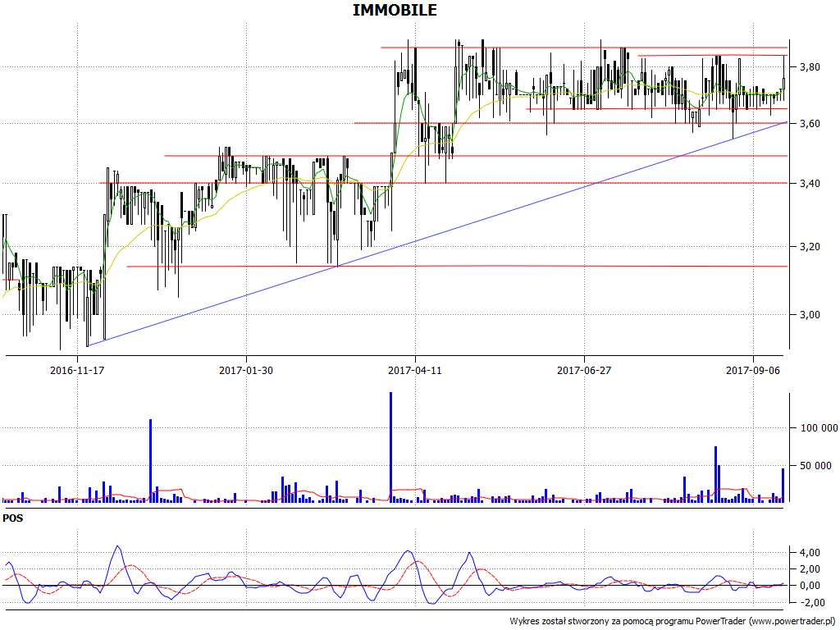Click the 2017-06-27 date label
The image size is (840, 630).
click(584, 370)
